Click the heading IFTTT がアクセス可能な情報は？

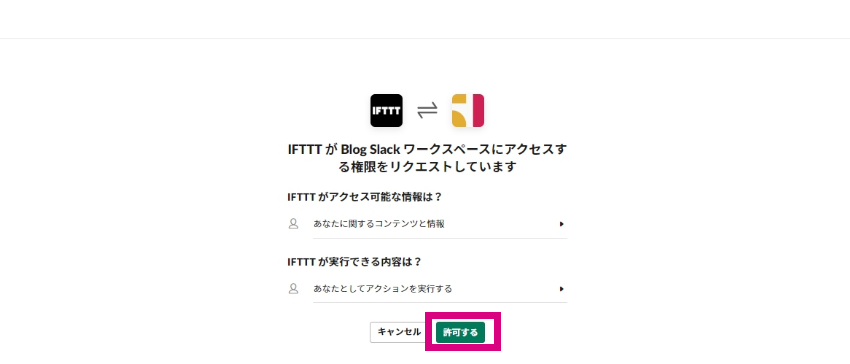(365, 197)
